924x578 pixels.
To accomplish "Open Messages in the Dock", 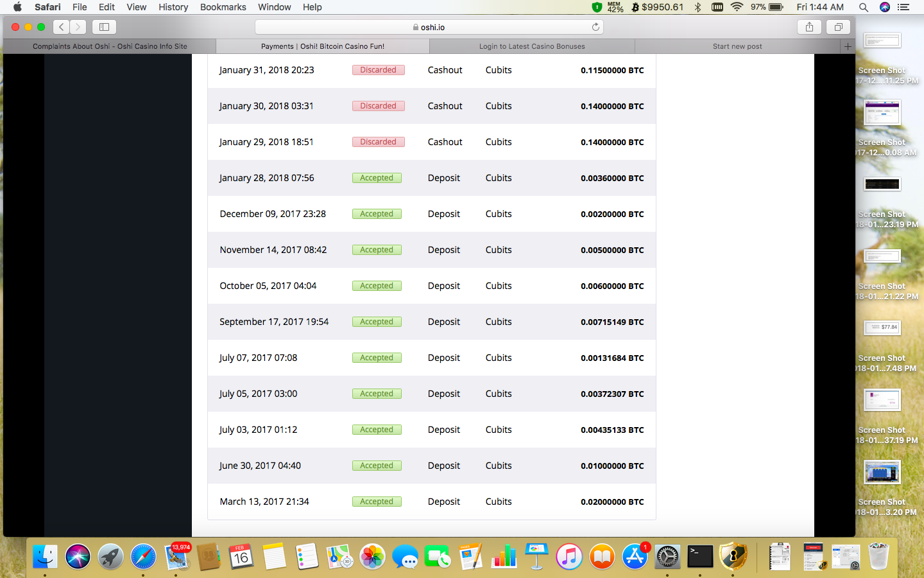I will [405, 556].
